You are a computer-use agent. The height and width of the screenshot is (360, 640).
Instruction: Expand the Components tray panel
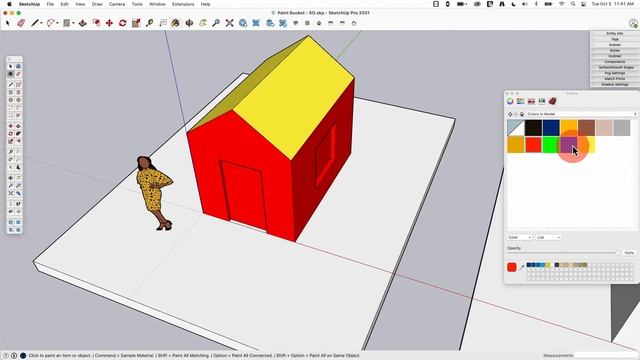click(614, 62)
